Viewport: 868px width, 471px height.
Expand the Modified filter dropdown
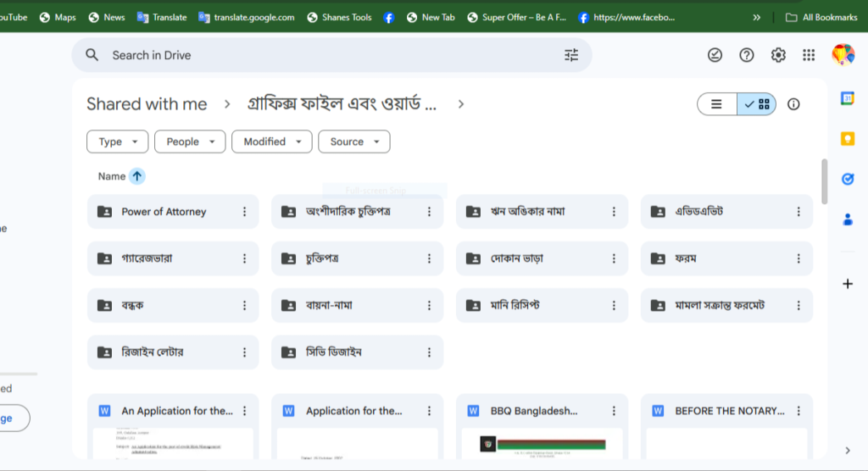click(x=271, y=141)
